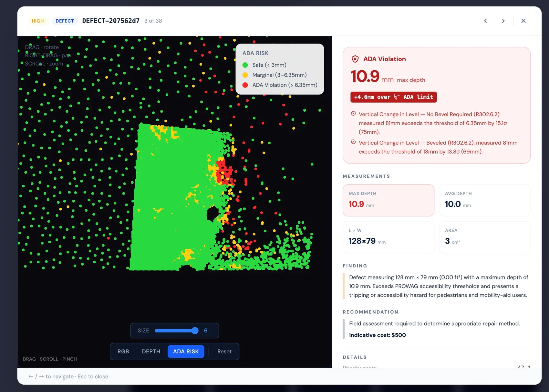549x392 pixels.
Task: Click the MEASUREMENTS section heading
Action: pyautogui.click(x=366, y=176)
